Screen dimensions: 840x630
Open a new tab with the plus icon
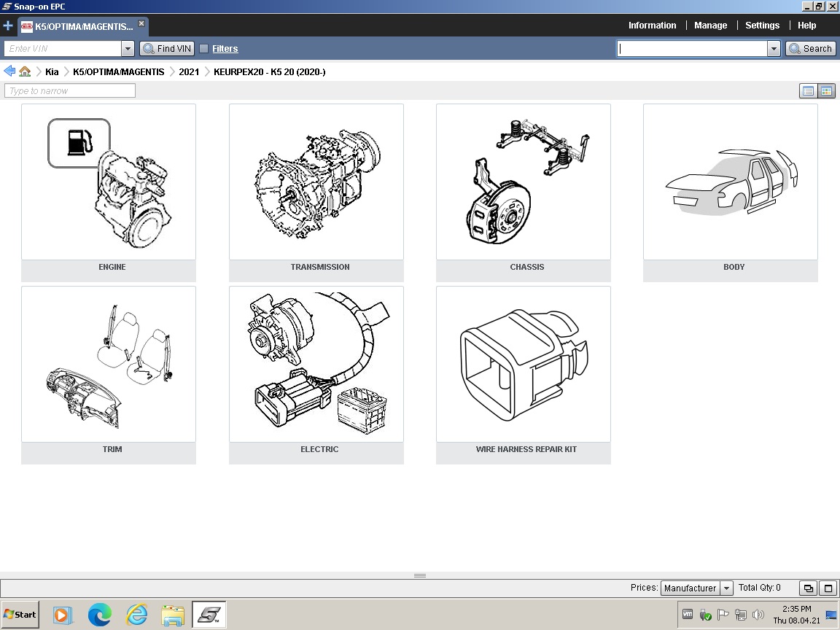pos(8,26)
